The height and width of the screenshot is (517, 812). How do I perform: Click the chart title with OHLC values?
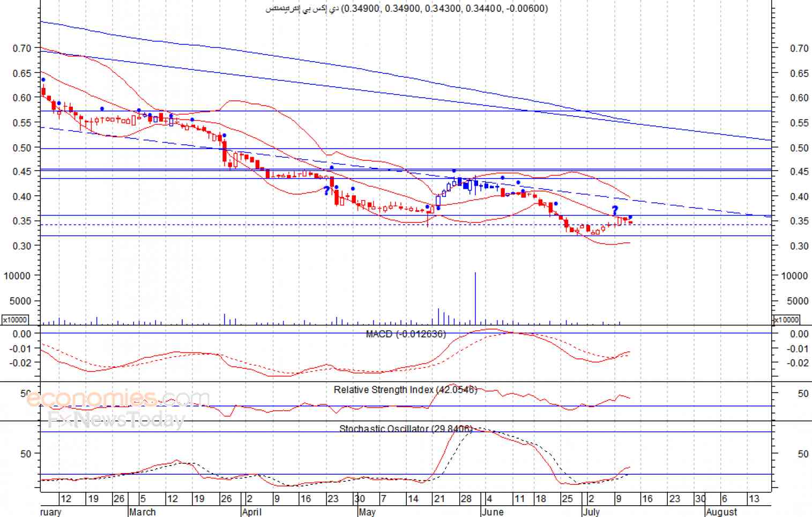407,8
